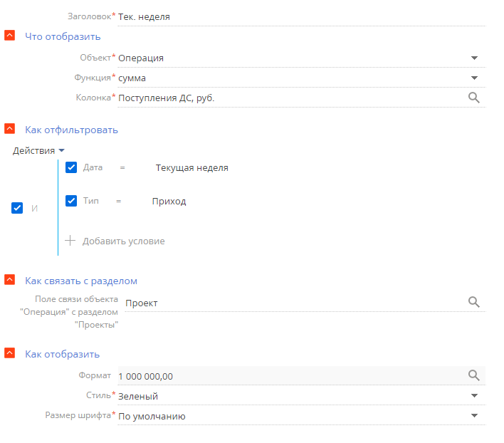The height and width of the screenshot is (443, 504).
Task: Click the Добавить условие link
Action: (x=123, y=241)
